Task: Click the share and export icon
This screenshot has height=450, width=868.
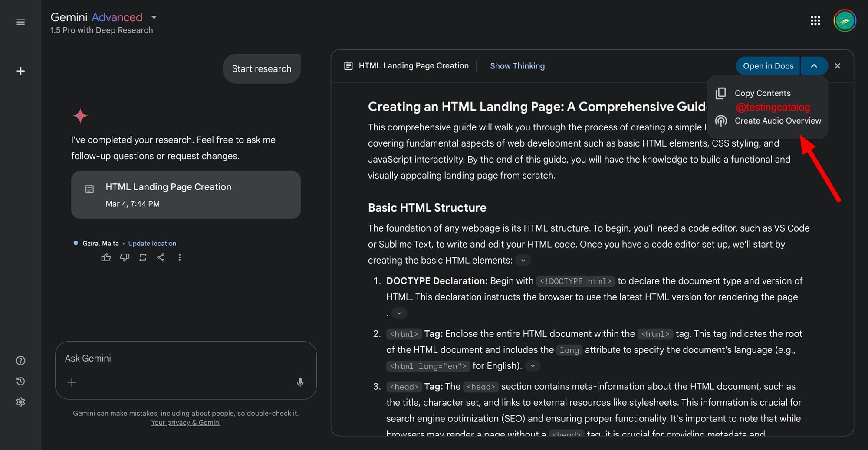Action: 161,258
